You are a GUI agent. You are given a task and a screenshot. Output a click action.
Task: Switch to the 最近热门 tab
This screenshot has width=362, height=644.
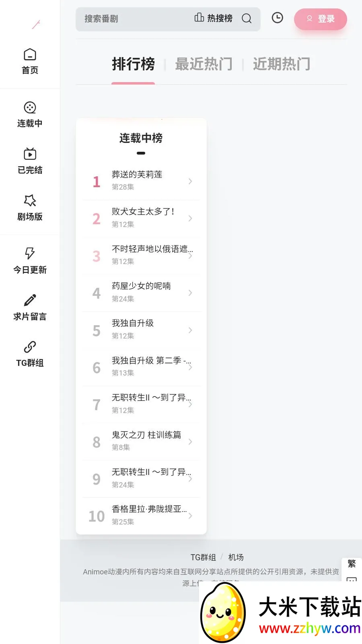tap(204, 64)
